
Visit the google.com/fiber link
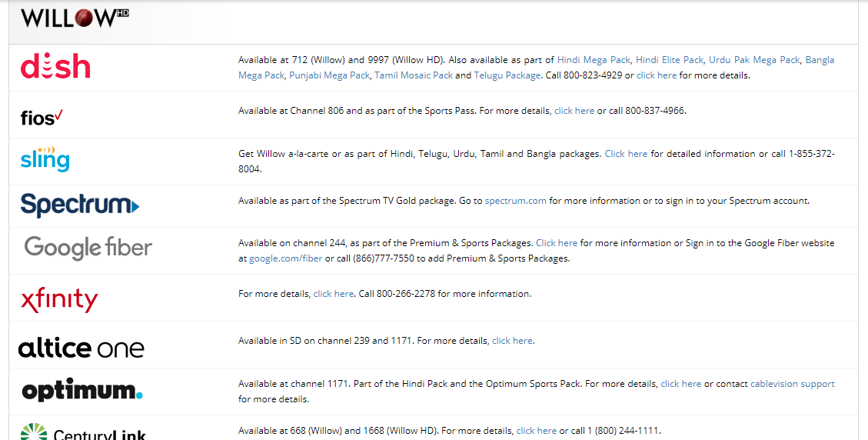pyautogui.click(x=286, y=258)
